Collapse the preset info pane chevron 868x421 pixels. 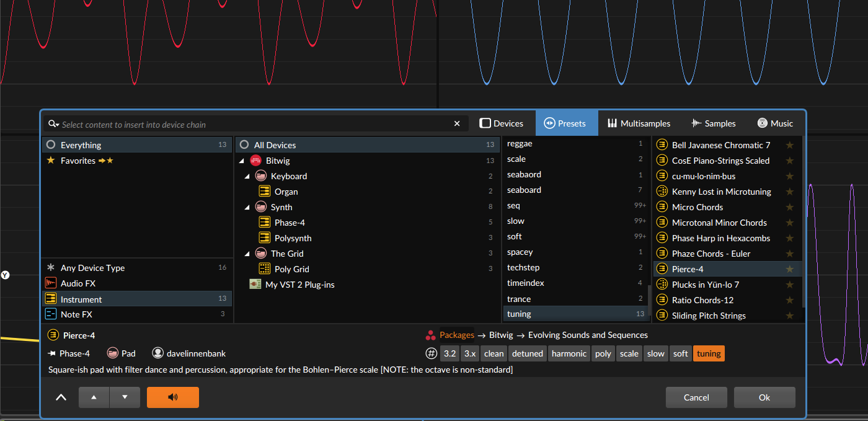[61, 397]
